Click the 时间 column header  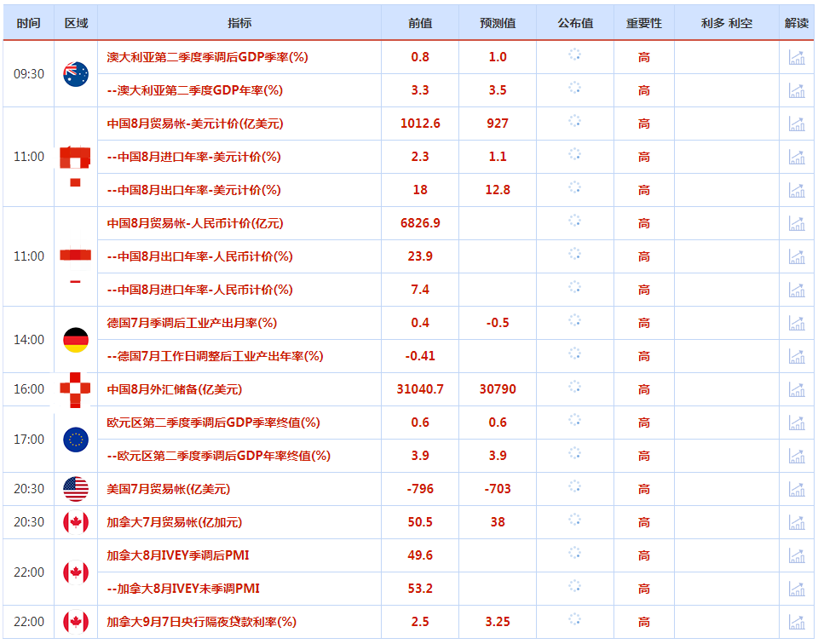click(28, 23)
